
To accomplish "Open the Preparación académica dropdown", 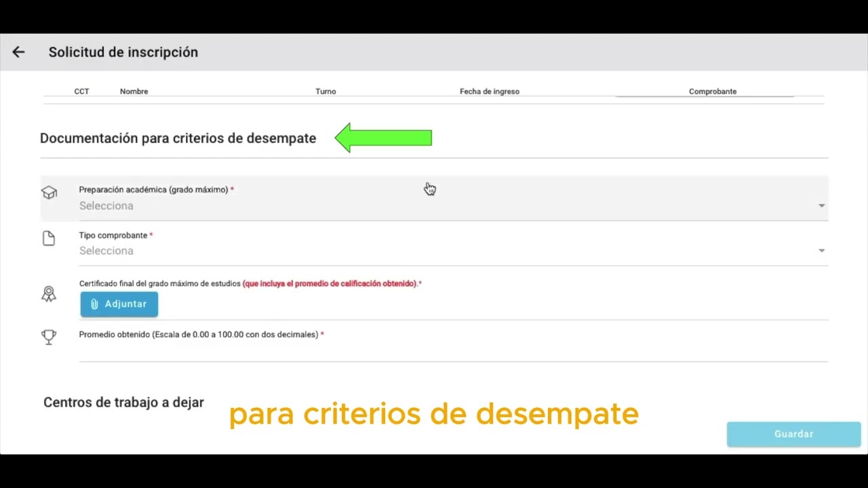I will click(434, 198).
